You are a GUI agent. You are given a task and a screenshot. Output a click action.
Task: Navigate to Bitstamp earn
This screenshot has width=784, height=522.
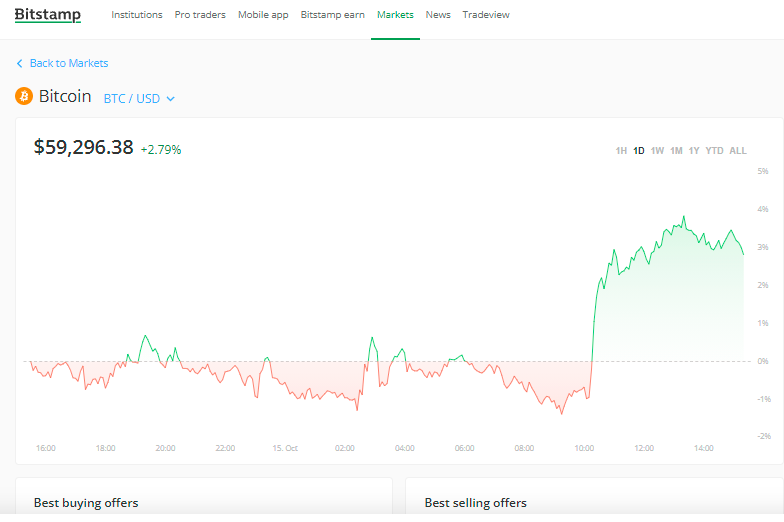coord(333,15)
